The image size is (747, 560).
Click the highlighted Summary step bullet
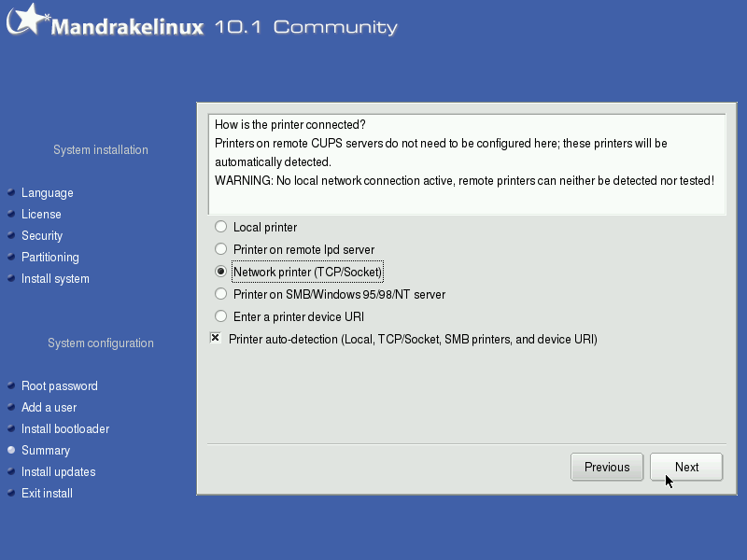(11, 450)
